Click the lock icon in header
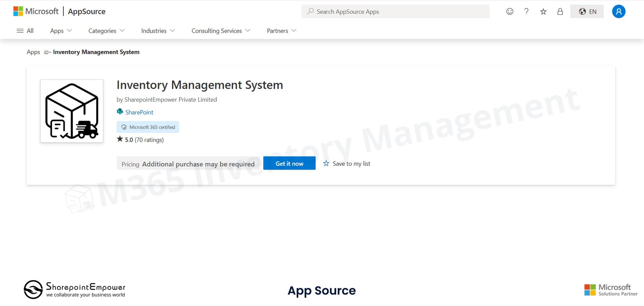This screenshot has width=644, height=306. click(x=560, y=11)
